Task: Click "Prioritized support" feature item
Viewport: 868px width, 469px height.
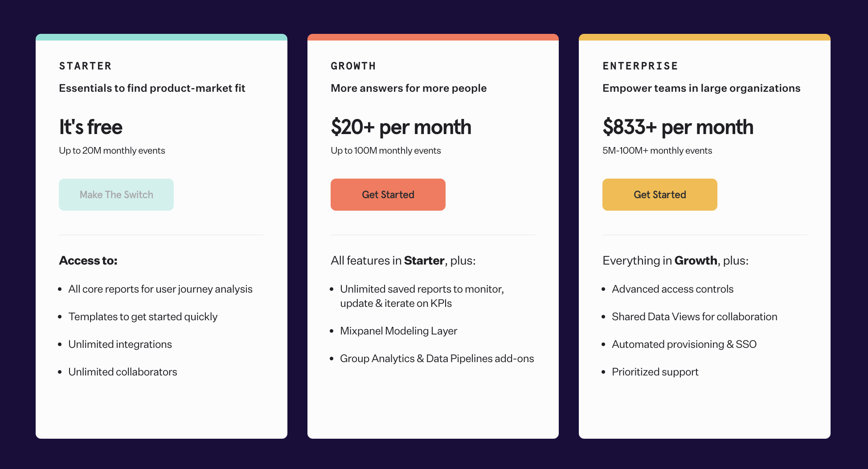Action: coord(655,372)
